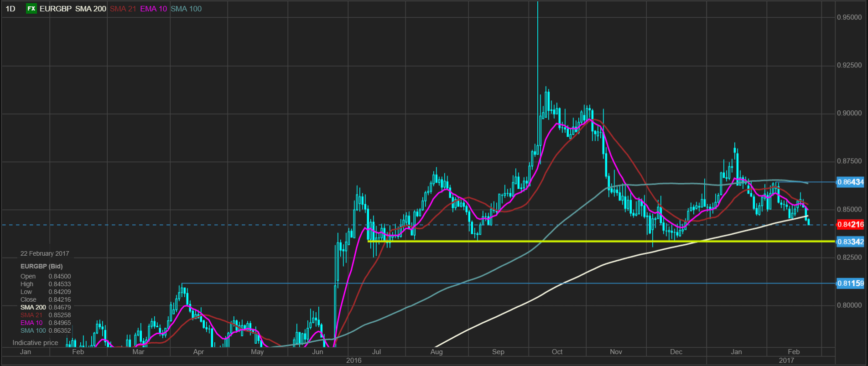The width and height of the screenshot is (868, 366).
Task: Click the Mar label on time axis
Action: 138,352
